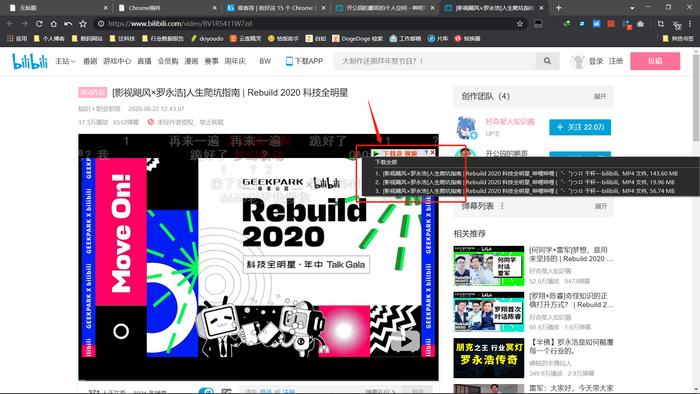The image size is (700, 394).
Task: Focus the bilibili search input field
Action: click(434, 61)
